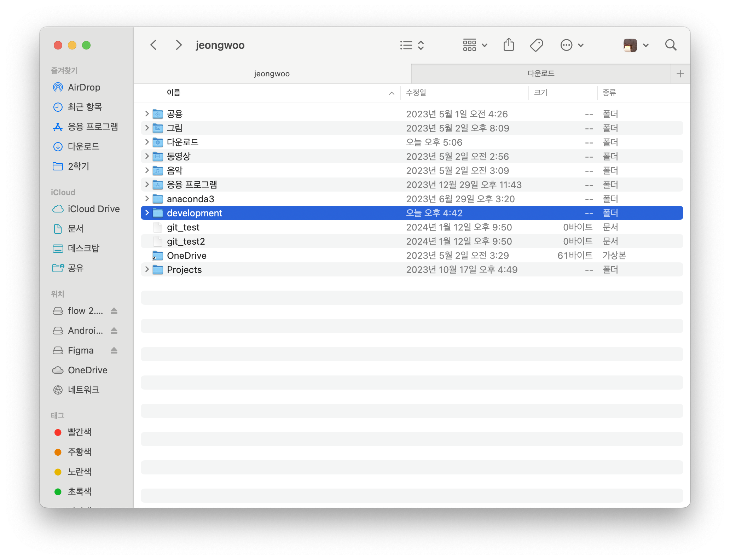
Task: Click the Edit Tags icon
Action: pos(536,45)
